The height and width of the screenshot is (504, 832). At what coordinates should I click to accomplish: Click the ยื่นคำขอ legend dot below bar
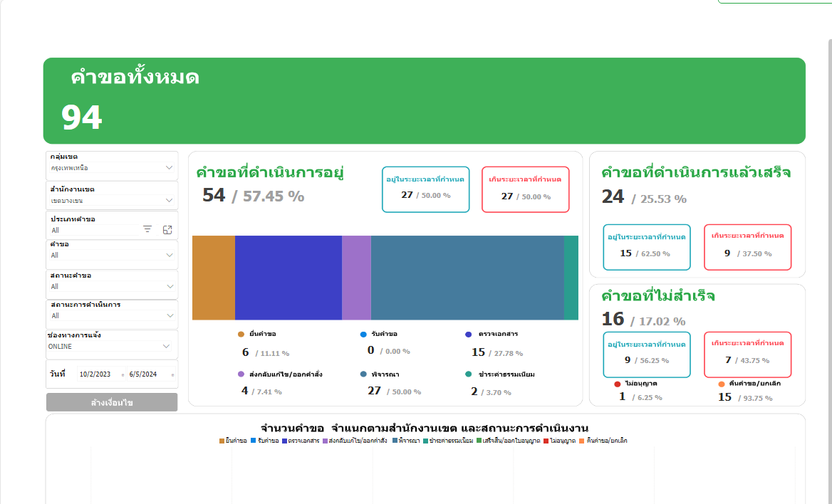pyautogui.click(x=241, y=334)
